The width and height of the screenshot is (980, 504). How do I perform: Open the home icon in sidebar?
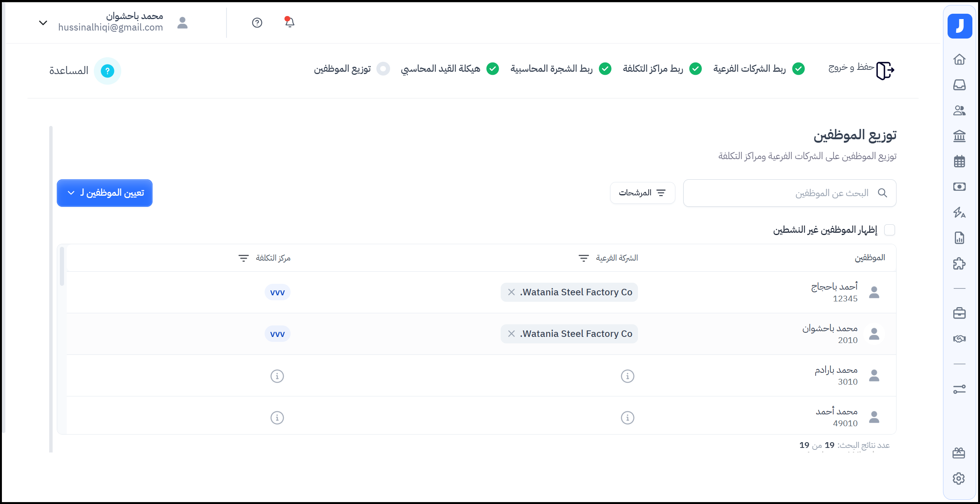click(959, 60)
